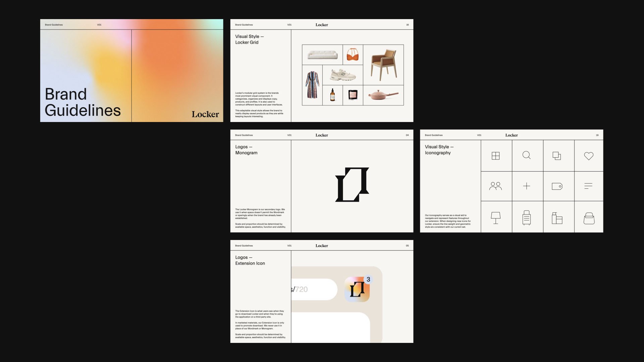Click the bottle and box icon
The image size is (644, 362).
tap(557, 218)
